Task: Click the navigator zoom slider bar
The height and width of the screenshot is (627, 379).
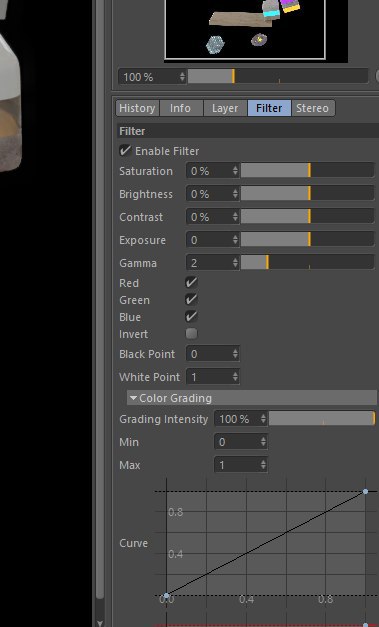Action: coord(278,76)
